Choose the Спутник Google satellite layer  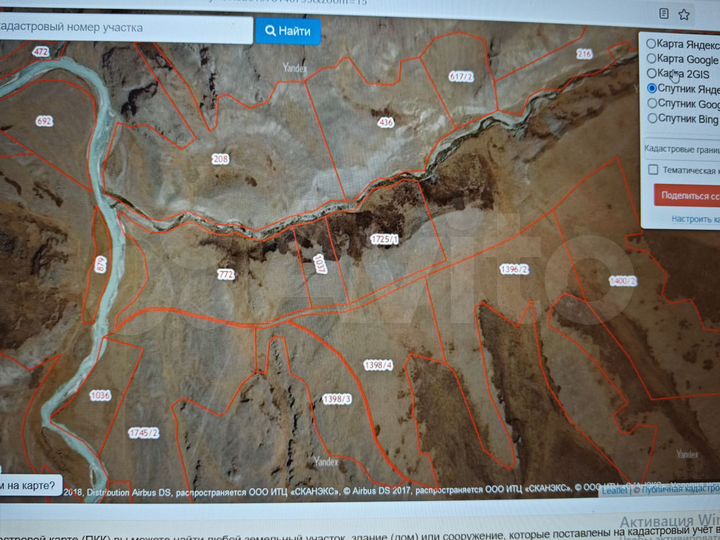coord(652,103)
